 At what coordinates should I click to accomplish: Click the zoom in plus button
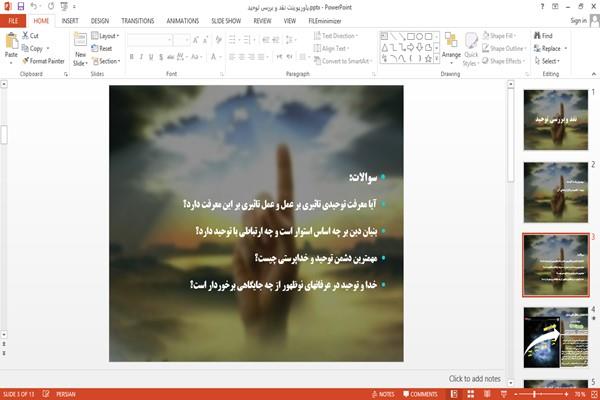(x=566, y=394)
